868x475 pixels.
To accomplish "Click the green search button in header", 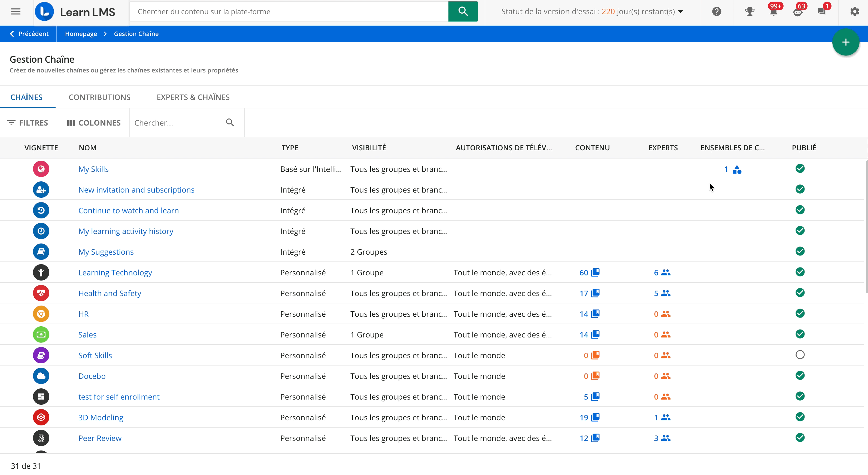I will [463, 11].
